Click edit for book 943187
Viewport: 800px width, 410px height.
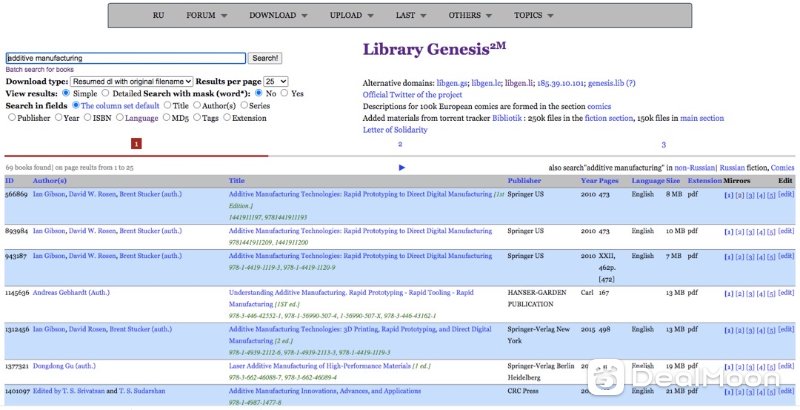point(786,257)
